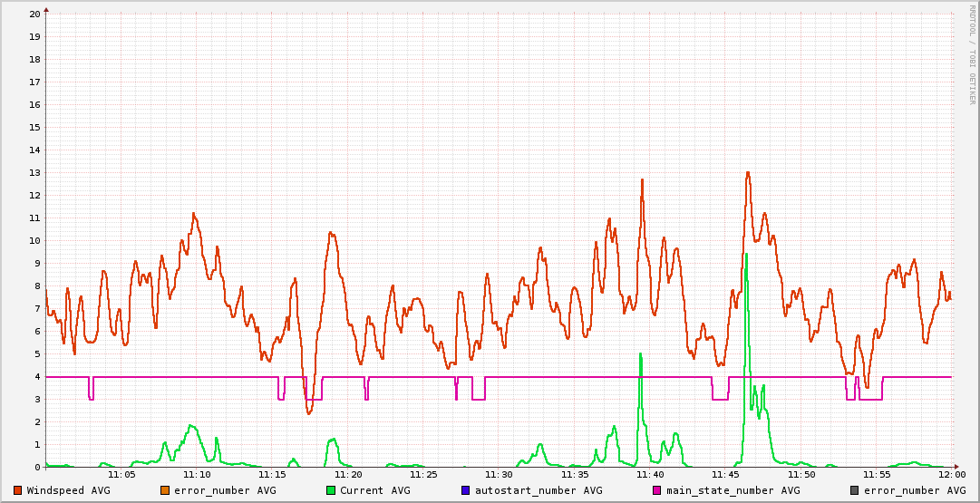Select the green Current AVG legend swatch
The height and width of the screenshot is (503, 980).
pos(331,490)
